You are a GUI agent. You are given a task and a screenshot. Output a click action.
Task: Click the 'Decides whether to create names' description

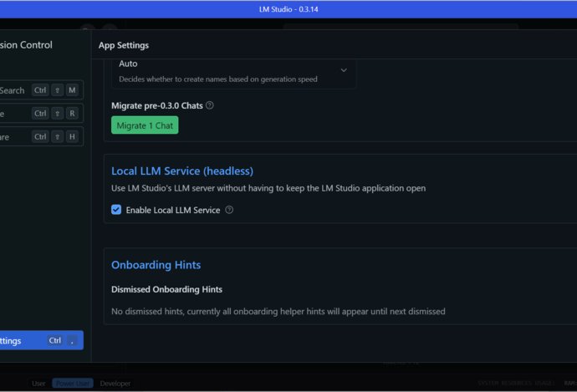pyautogui.click(x=218, y=79)
